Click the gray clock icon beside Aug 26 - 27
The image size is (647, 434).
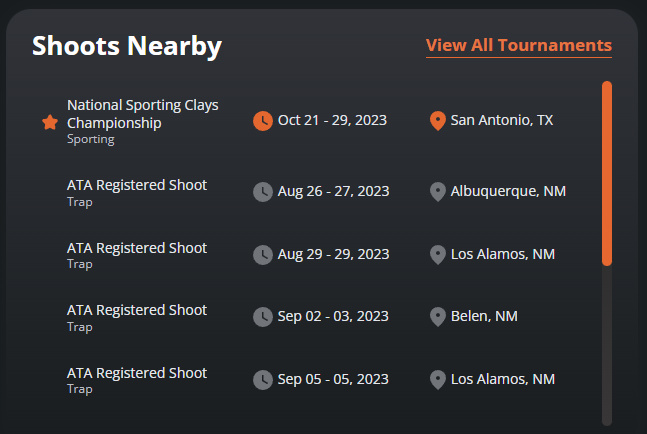tap(263, 192)
